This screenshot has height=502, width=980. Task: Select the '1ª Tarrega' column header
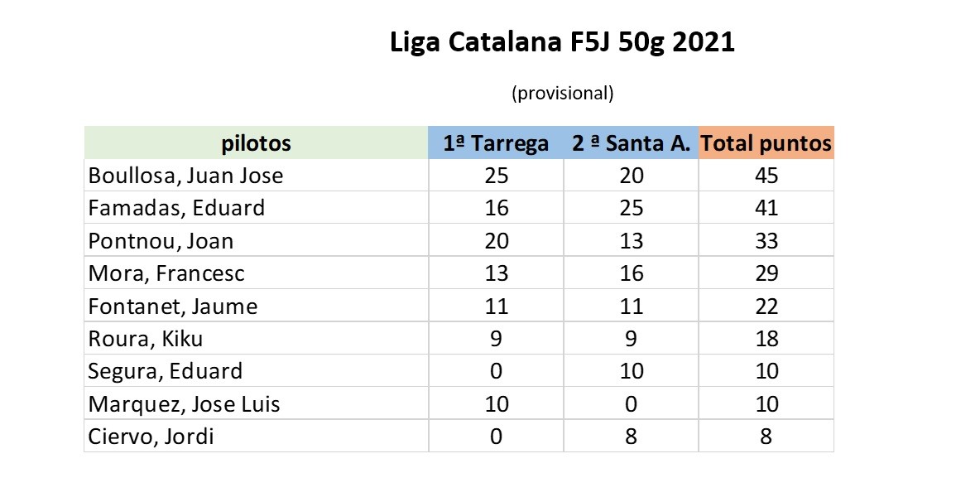(x=496, y=143)
